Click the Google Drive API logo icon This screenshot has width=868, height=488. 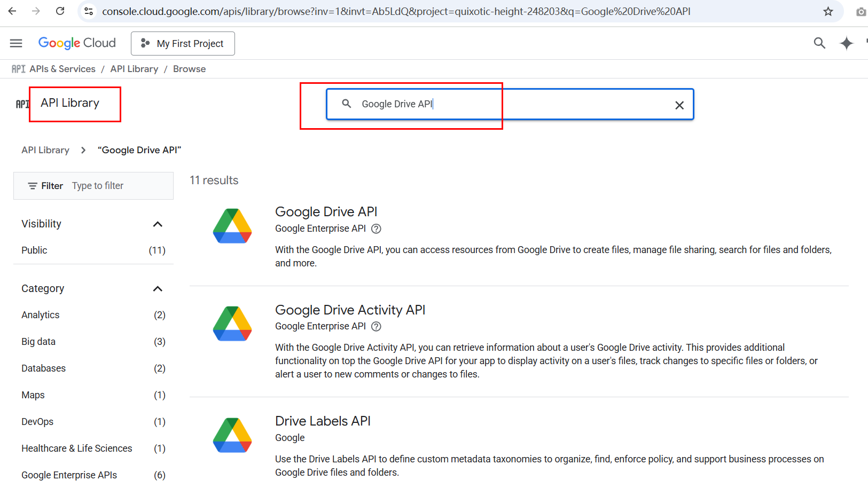pyautogui.click(x=232, y=226)
